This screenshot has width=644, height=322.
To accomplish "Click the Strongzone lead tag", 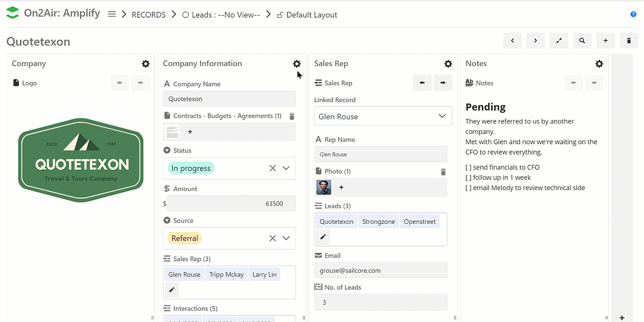I will [378, 222].
